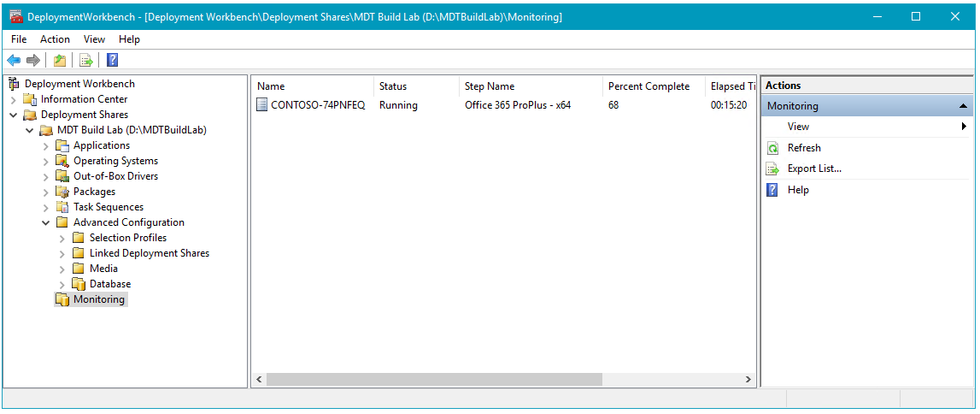Image resolution: width=980 pixels, height=414 pixels.
Task: Open the View submenu in Actions
Action: pos(964,127)
